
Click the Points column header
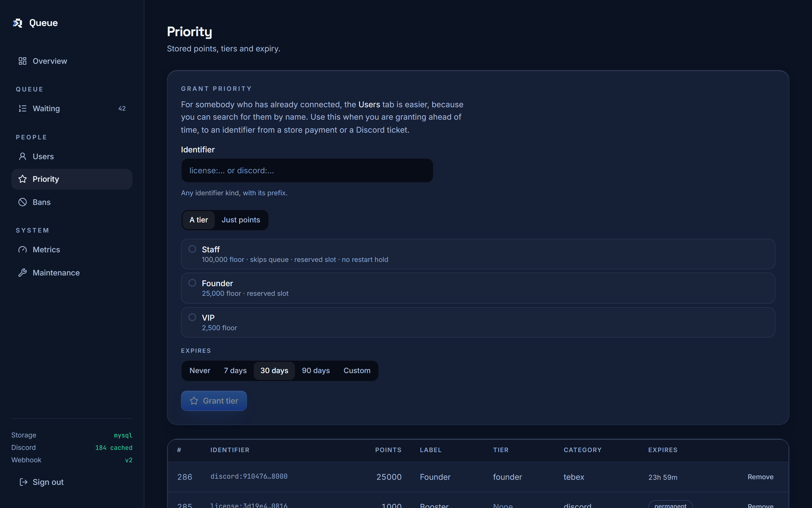pyautogui.click(x=388, y=450)
